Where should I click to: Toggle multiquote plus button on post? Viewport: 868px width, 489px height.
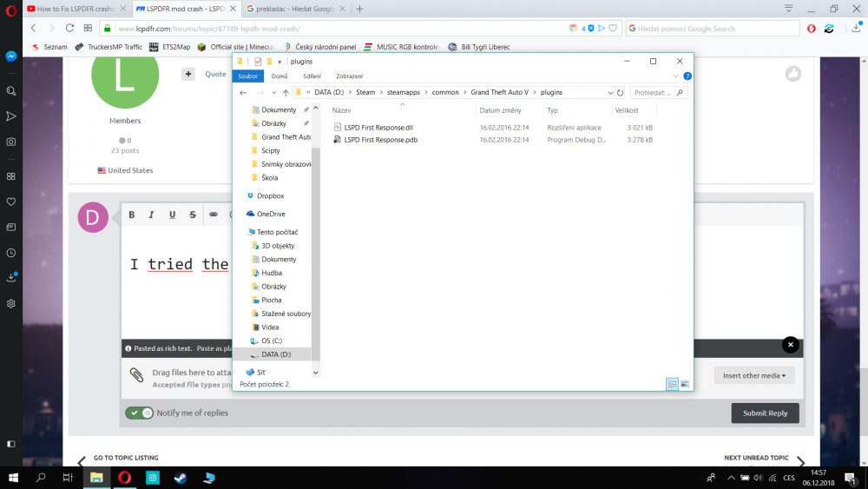pyautogui.click(x=188, y=74)
